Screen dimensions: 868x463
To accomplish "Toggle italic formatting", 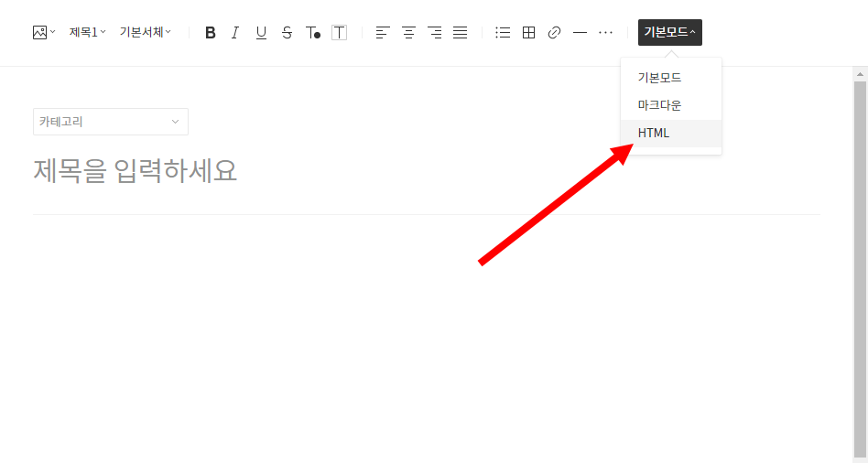I will pos(235,33).
